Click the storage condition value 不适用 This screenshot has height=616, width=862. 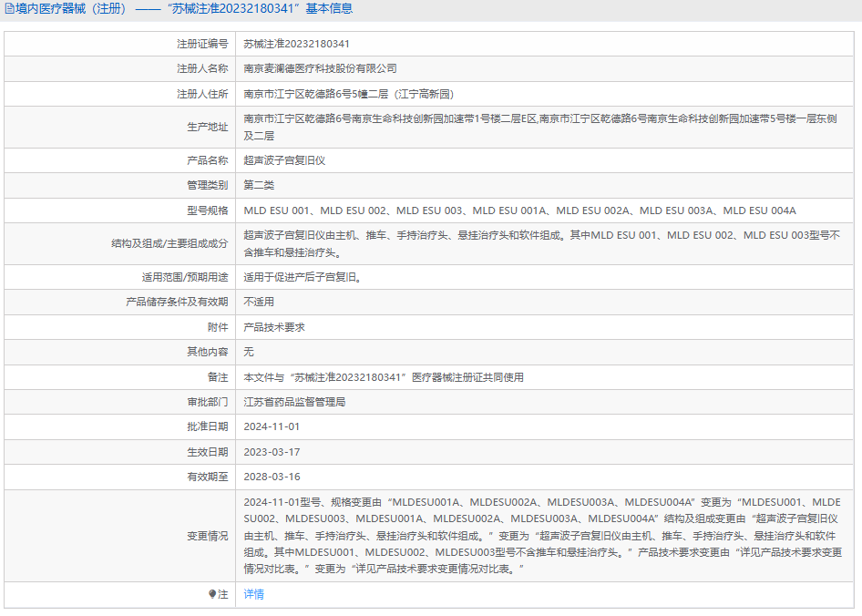(x=259, y=302)
